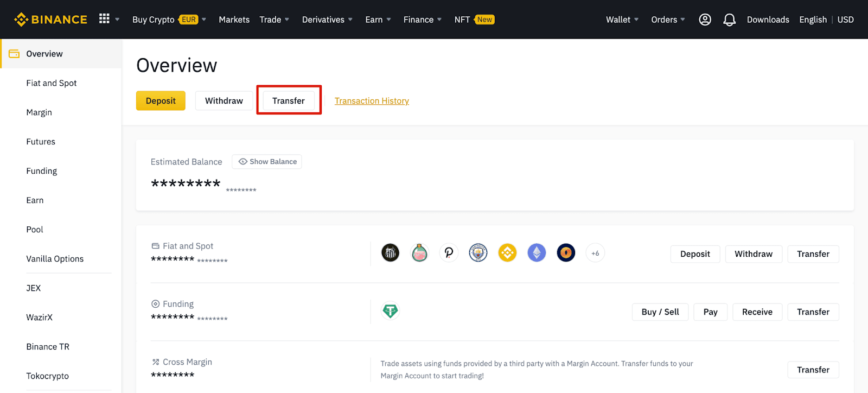The height and width of the screenshot is (393, 868).
Task: Click the Binance logo
Action: (50, 20)
